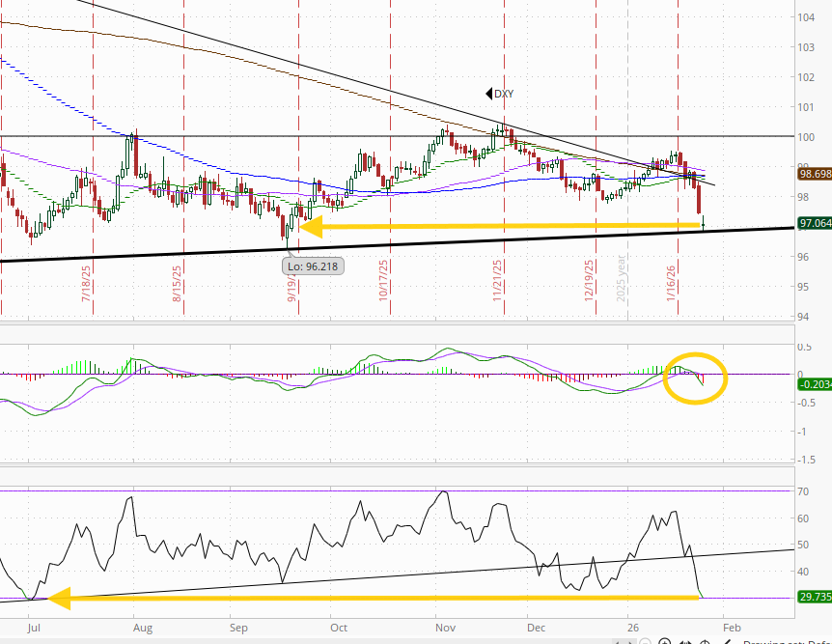832x644 pixels.
Task: Click 98 on the price axis
Action: pyautogui.click(x=803, y=197)
